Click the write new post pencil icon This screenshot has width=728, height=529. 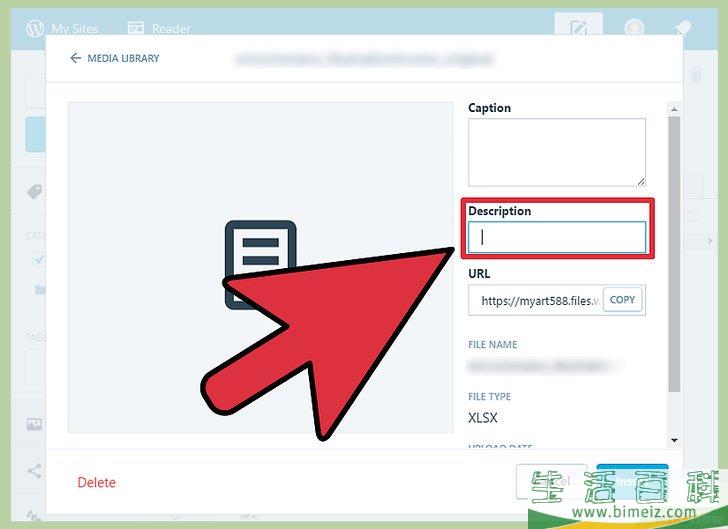(x=578, y=27)
